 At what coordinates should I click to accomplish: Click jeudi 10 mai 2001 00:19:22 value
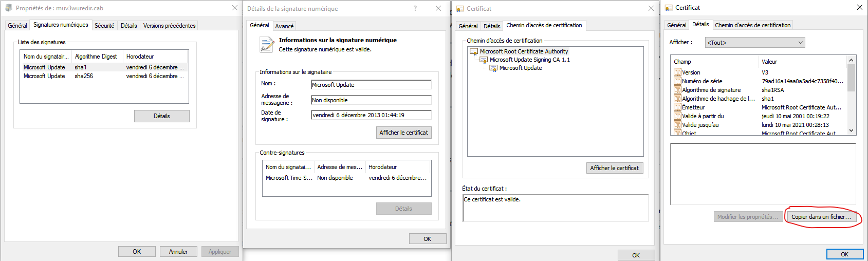(796, 116)
